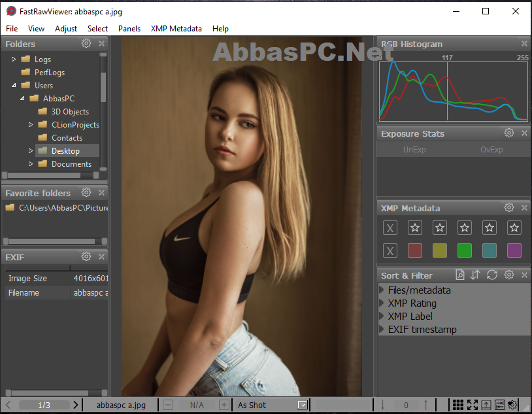Image resolution: width=532 pixels, height=414 pixels.
Task: Expand XMP Label filter section
Action: [382, 316]
